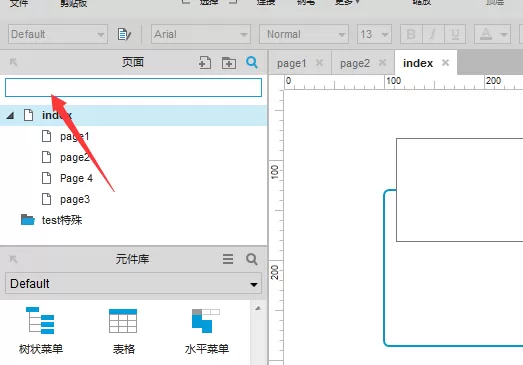Image resolution: width=523 pixels, height=365 pixels.
Task: Click the blue folder icon of test特殊
Action: (27, 220)
